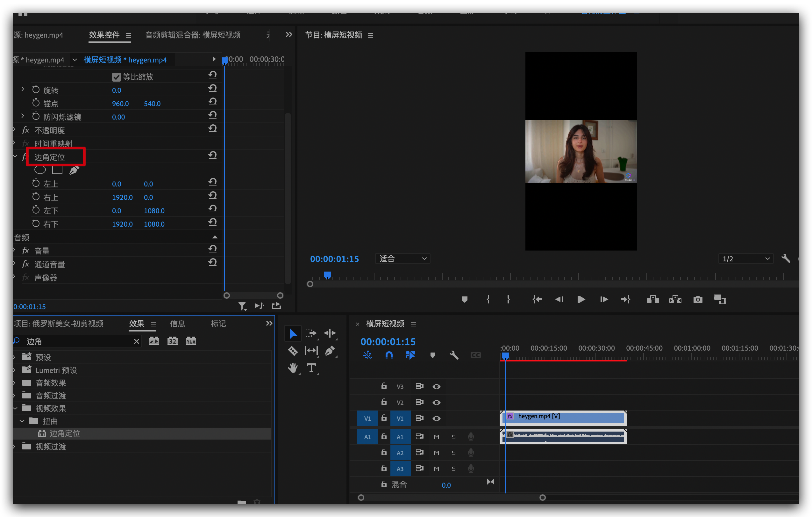The image size is (812, 517).
Task: Expand the 音频效果 folder
Action: pyautogui.click(x=14, y=383)
